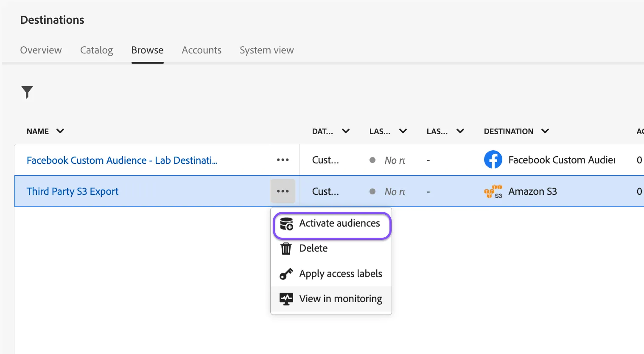The height and width of the screenshot is (354, 644).
Task: Click the No ru status in Facebook row
Action: point(395,160)
